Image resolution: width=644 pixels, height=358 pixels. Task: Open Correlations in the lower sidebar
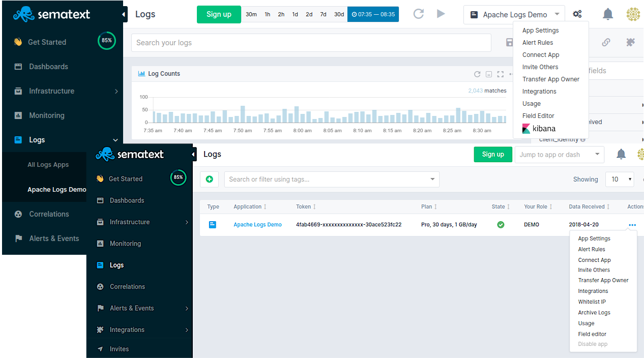(127, 287)
